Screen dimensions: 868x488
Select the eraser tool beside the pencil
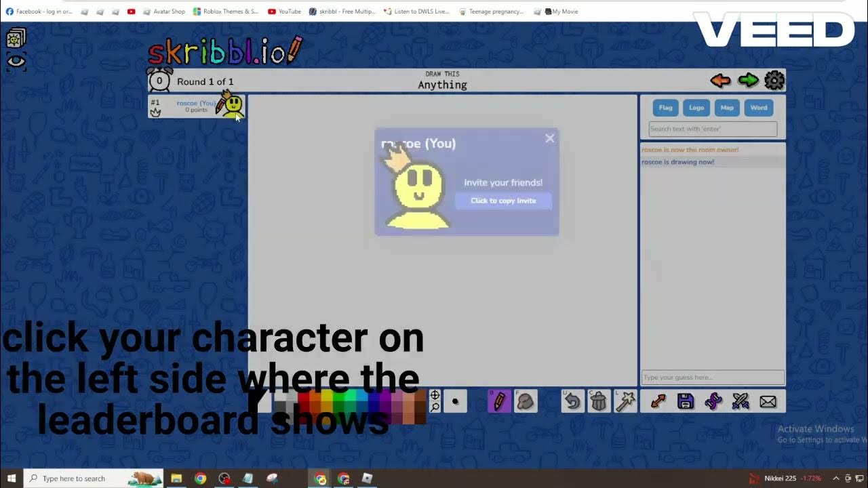tap(526, 401)
